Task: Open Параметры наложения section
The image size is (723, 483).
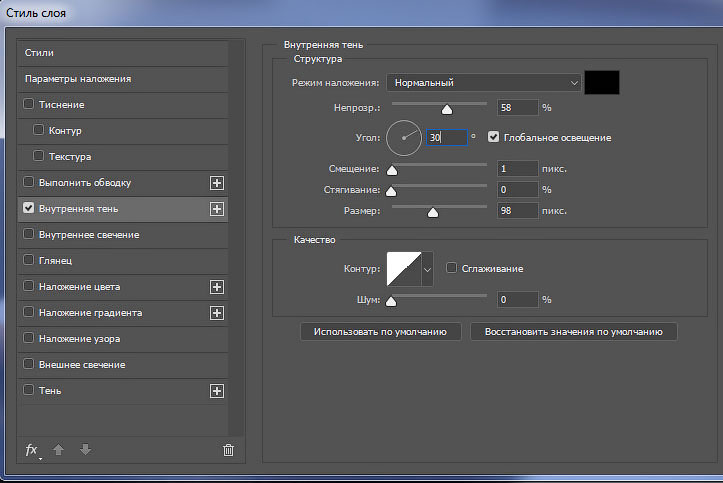Action: [x=123, y=79]
